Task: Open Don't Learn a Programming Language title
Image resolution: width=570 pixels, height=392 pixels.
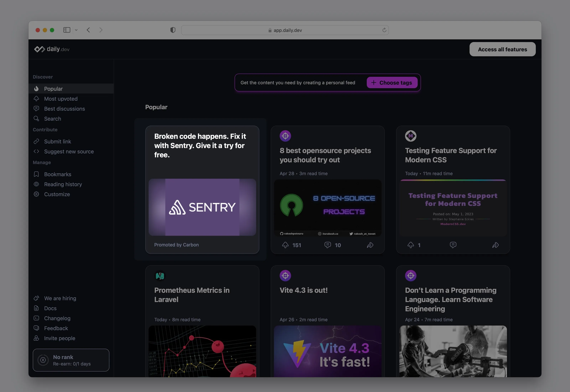Action: point(451,299)
